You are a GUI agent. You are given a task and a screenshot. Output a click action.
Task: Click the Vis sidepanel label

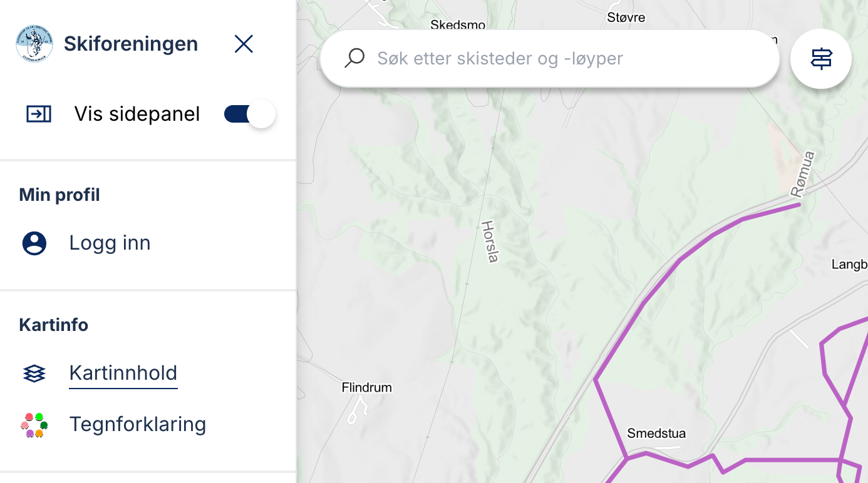pyautogui.click(x=137, y=114)
